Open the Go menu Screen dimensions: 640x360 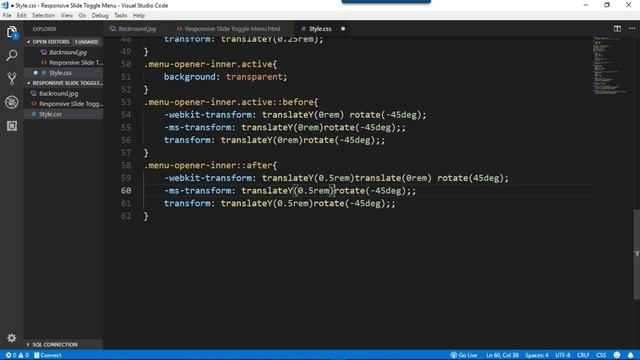pos(82,16)
